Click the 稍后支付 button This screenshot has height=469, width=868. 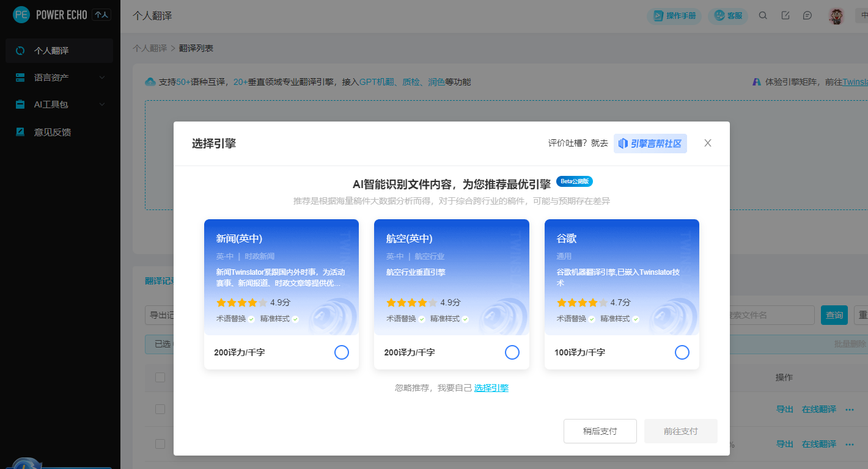600,431
